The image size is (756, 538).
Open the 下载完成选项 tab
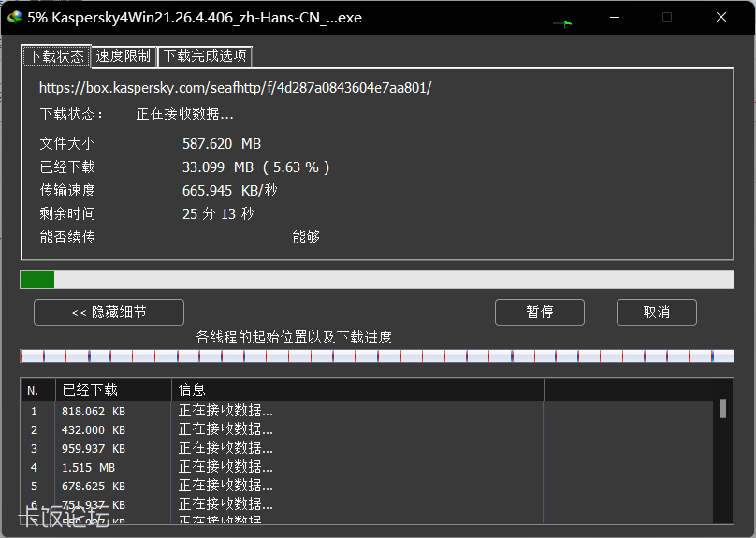(205, 56)
